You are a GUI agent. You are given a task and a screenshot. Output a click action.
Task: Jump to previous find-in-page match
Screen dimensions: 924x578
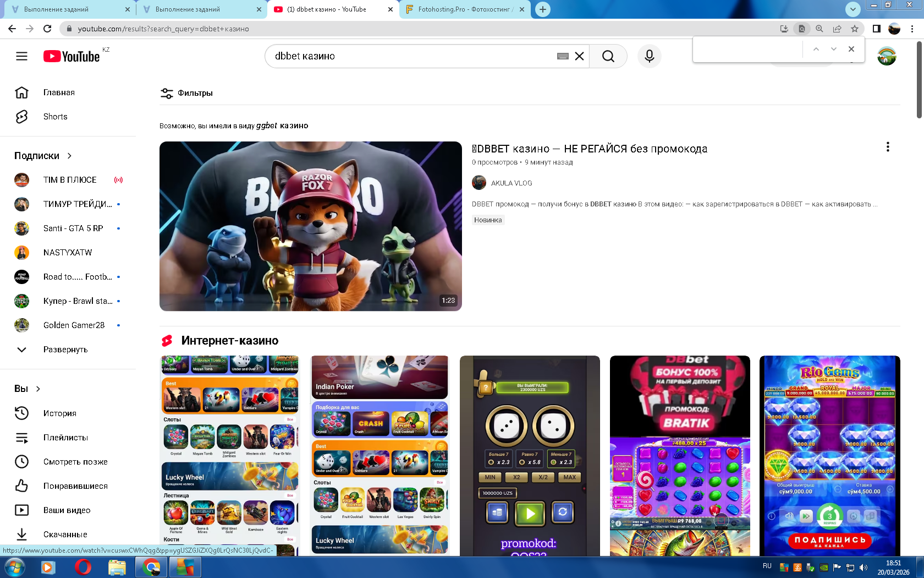(x=816, y=49)
